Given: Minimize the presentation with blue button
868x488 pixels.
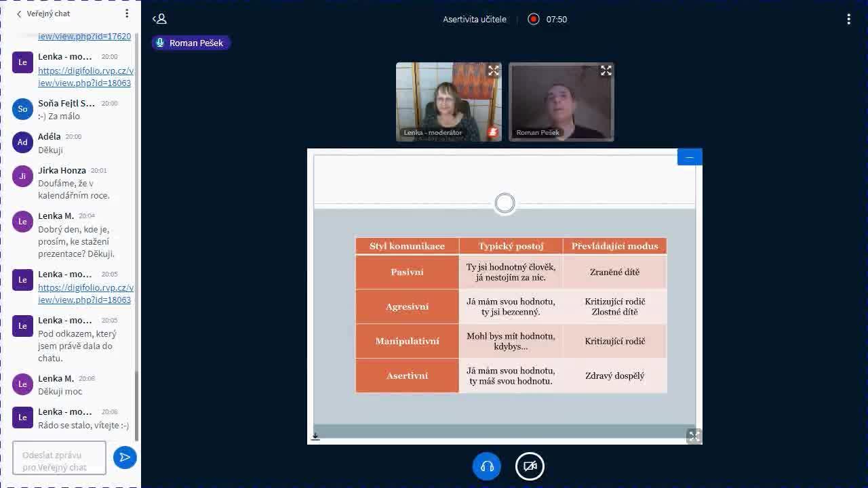Looking at the screenshot, I should pyautogui.click(x=689, y=157).
